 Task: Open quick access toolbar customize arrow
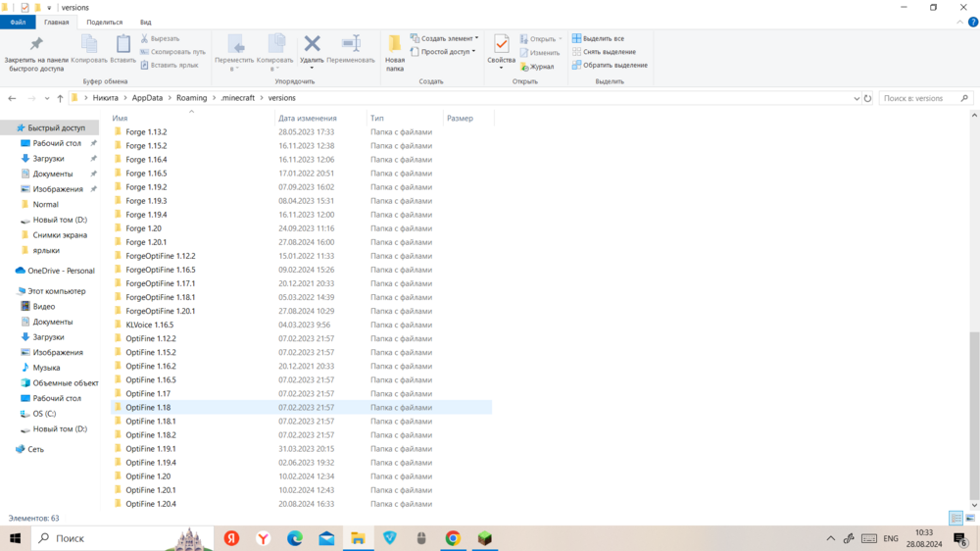point(49,8)
